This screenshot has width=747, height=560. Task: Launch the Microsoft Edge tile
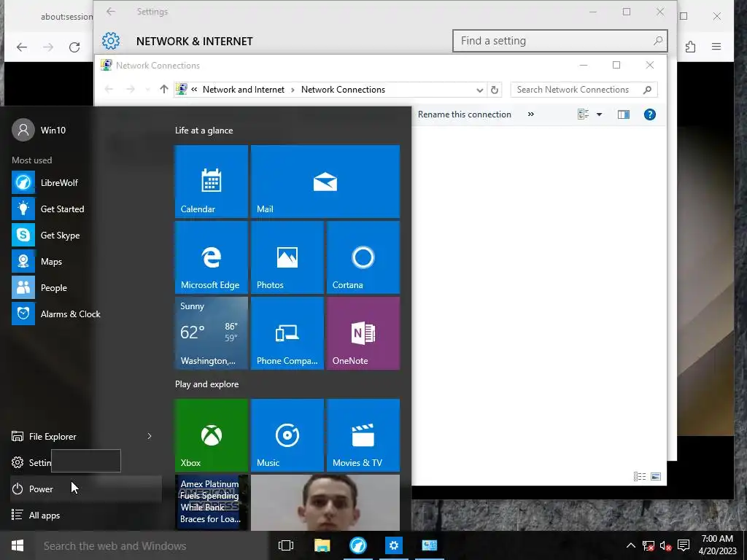coord(211,257)
